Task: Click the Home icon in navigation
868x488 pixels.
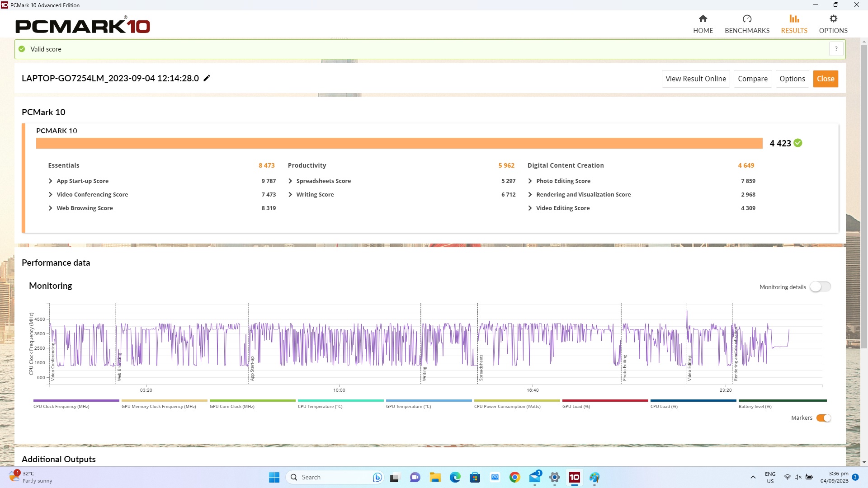Action: click(703, 19)
